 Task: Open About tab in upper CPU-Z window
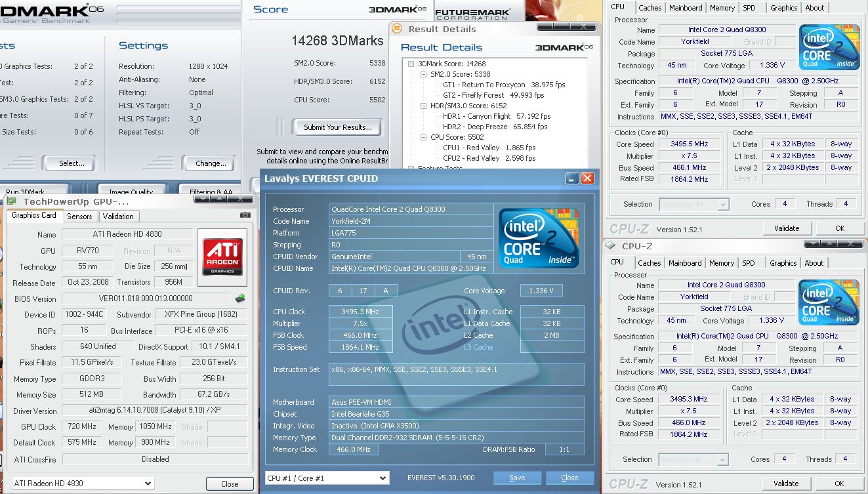tap(815, 8)
